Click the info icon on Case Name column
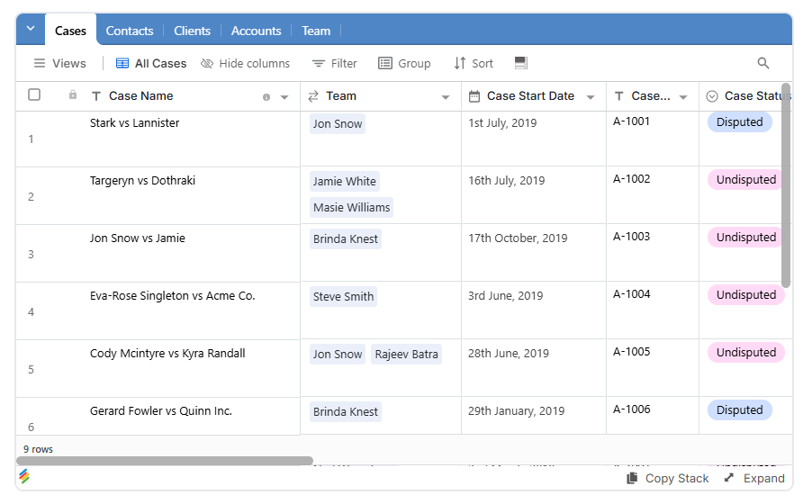Screen dimensions: 812x504 point(266,97)
